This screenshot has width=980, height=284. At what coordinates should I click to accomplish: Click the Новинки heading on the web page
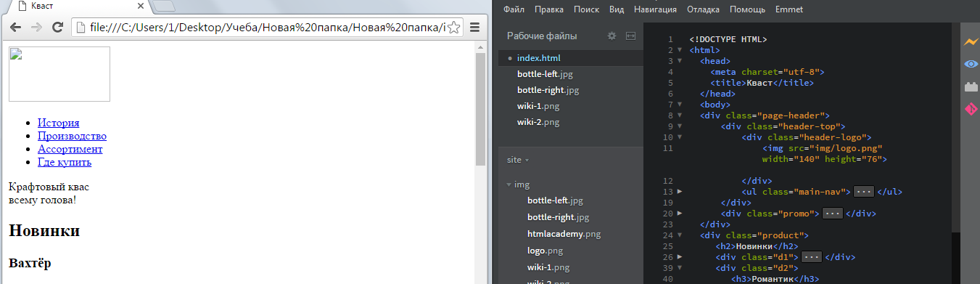tap(44, 231)
